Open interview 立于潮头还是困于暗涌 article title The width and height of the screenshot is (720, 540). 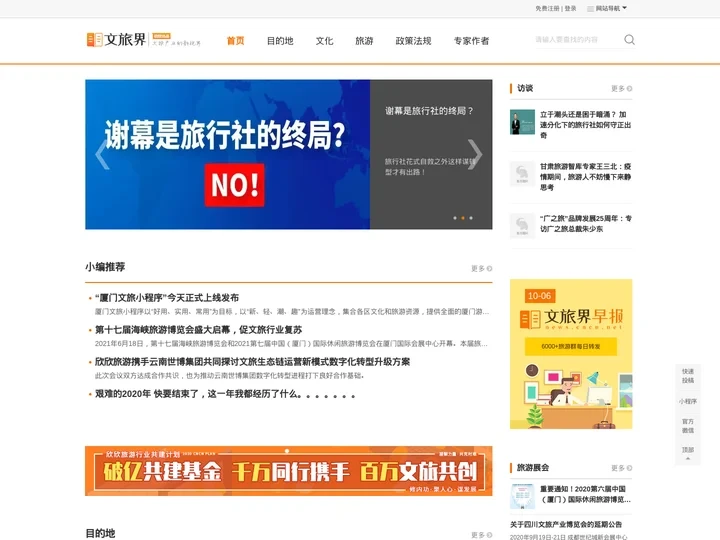click(585, 125)
